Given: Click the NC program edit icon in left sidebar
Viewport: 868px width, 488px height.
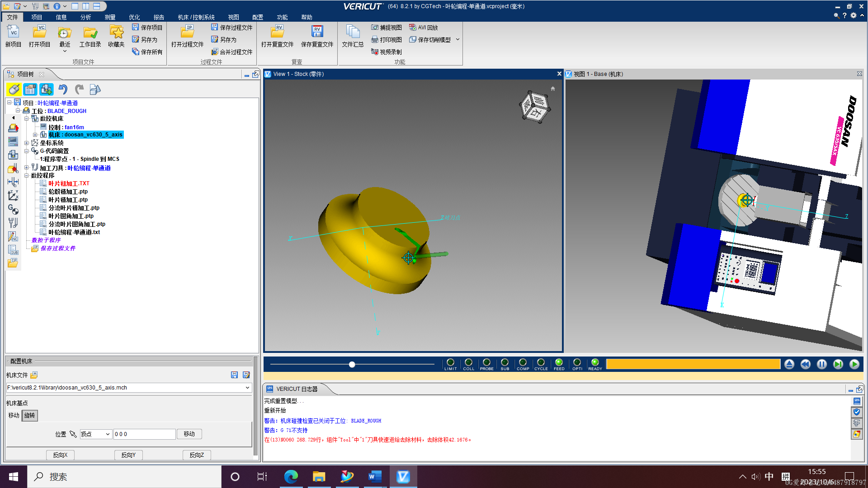Looking at the screenshot, I should point(13,236).
